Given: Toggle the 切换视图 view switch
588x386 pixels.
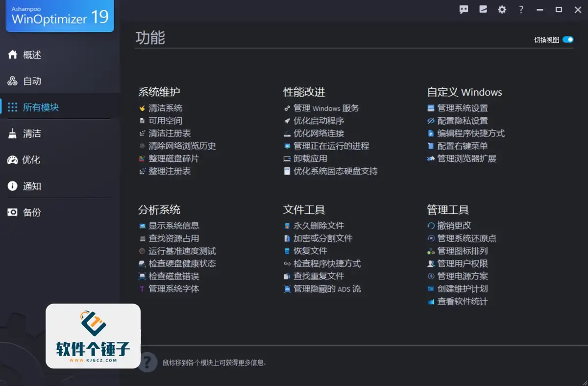Looking at the screenshot, I should (568, 40).
